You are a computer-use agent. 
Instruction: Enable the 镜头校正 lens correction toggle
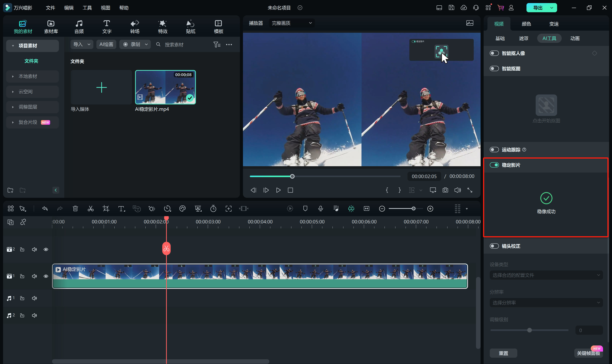494,246
